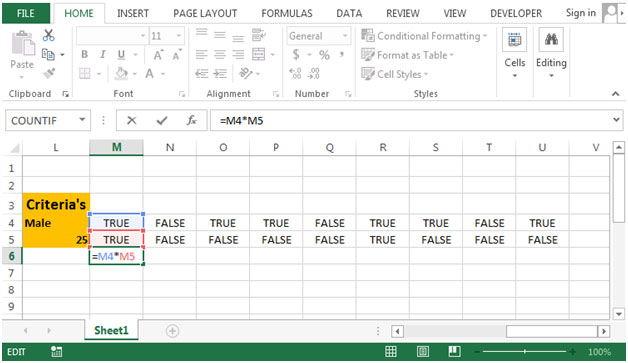The image size is (628, 363).
Task: Click the Insert Function fx icon
Action: [x=191, y=120]
